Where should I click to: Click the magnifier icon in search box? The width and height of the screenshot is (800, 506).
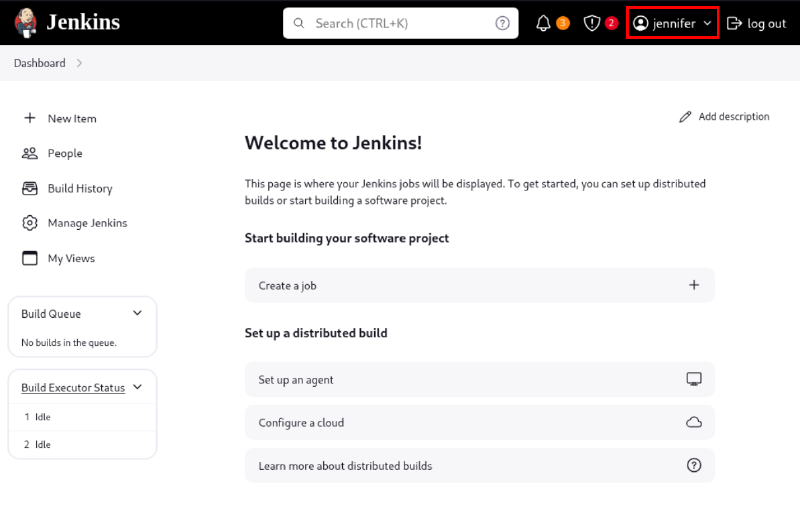(299, 23)
